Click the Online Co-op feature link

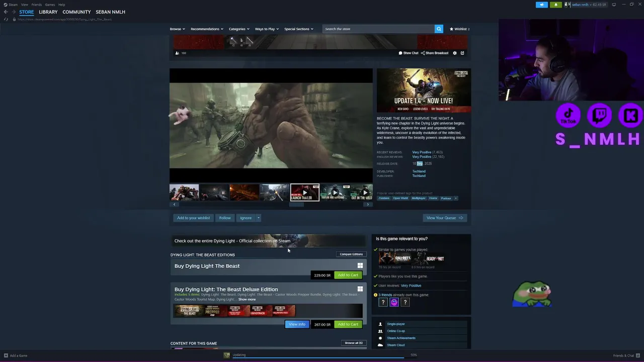pyautogui.click(x=396, y=331)
